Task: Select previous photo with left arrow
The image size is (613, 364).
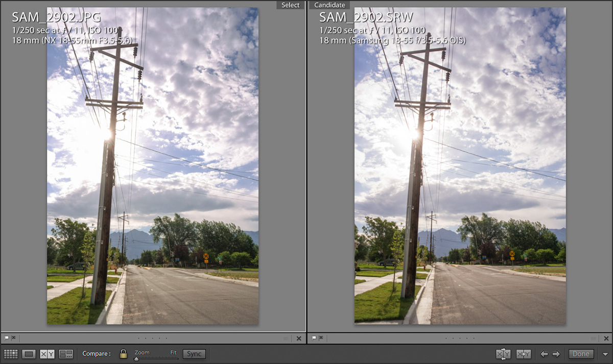Action: click(545, 354)
